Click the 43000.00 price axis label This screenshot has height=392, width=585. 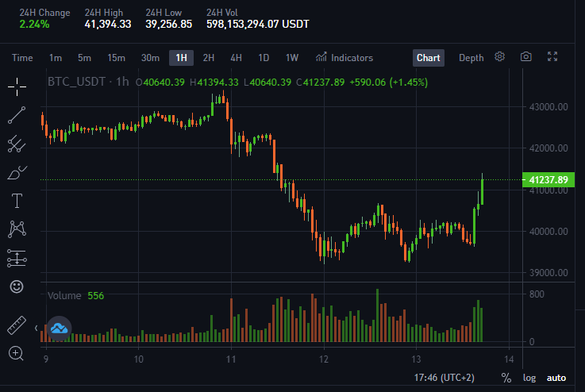pyautogui.click(x=548, y=107)
